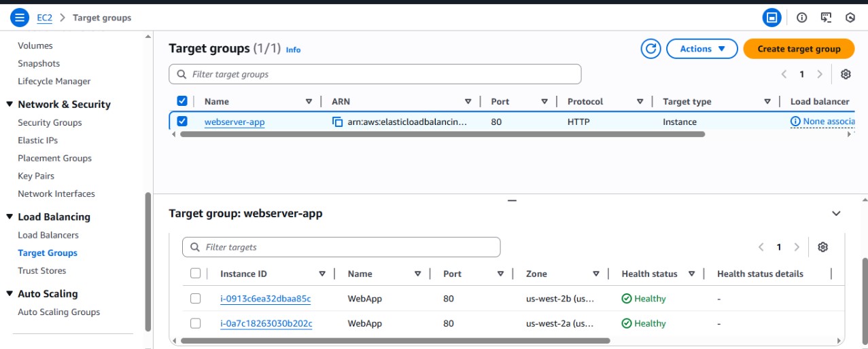This screenshot has height=349, width=868.
Task: Collapse the Network & Security section
Action: click(10, 105)
